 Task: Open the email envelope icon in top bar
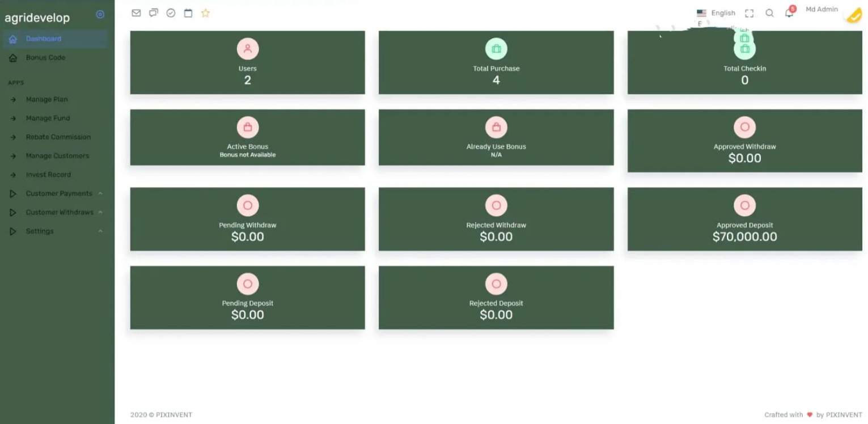(136, 13)
